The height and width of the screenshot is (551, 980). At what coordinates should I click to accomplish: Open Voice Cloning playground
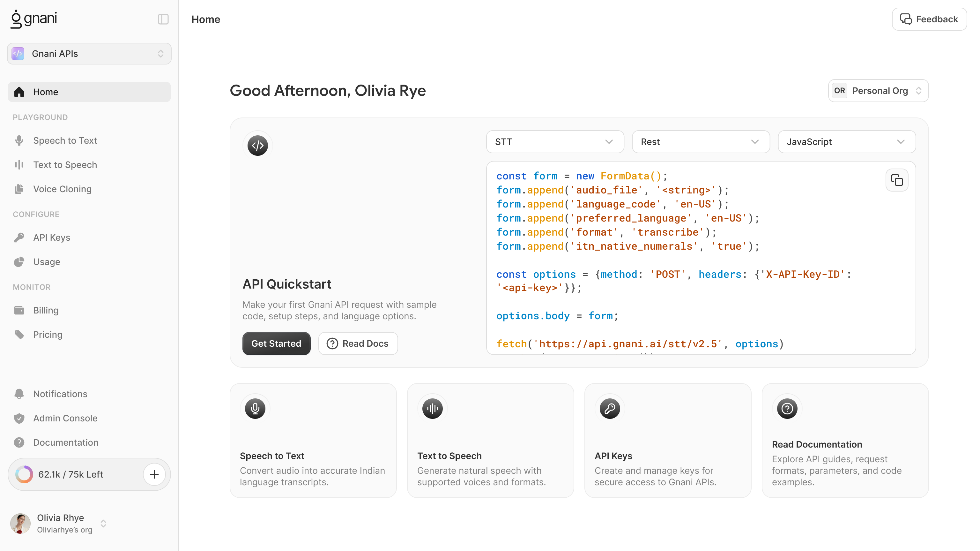[89, 189]
